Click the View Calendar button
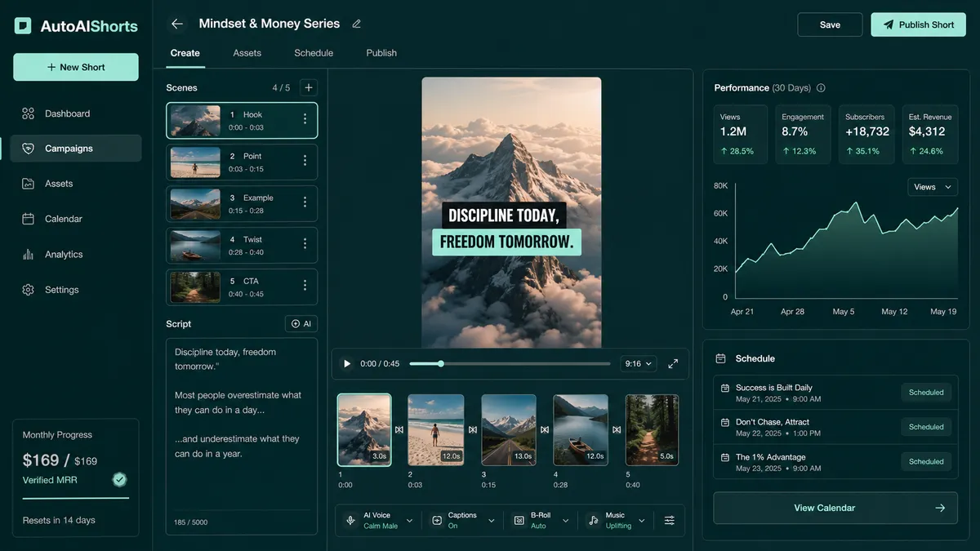 click(835, 508)
